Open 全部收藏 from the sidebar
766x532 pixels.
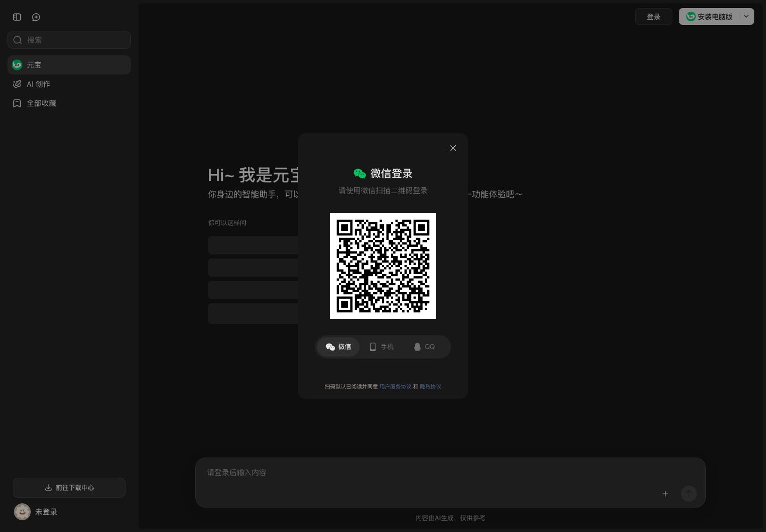[x=69, y=103]
